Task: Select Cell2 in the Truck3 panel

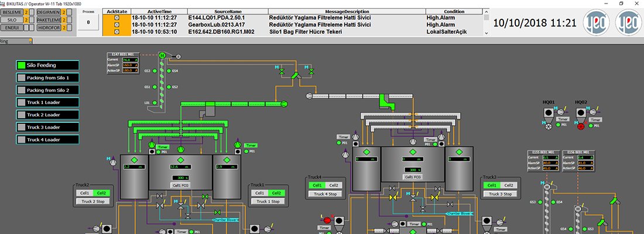Action: (508, 185)
